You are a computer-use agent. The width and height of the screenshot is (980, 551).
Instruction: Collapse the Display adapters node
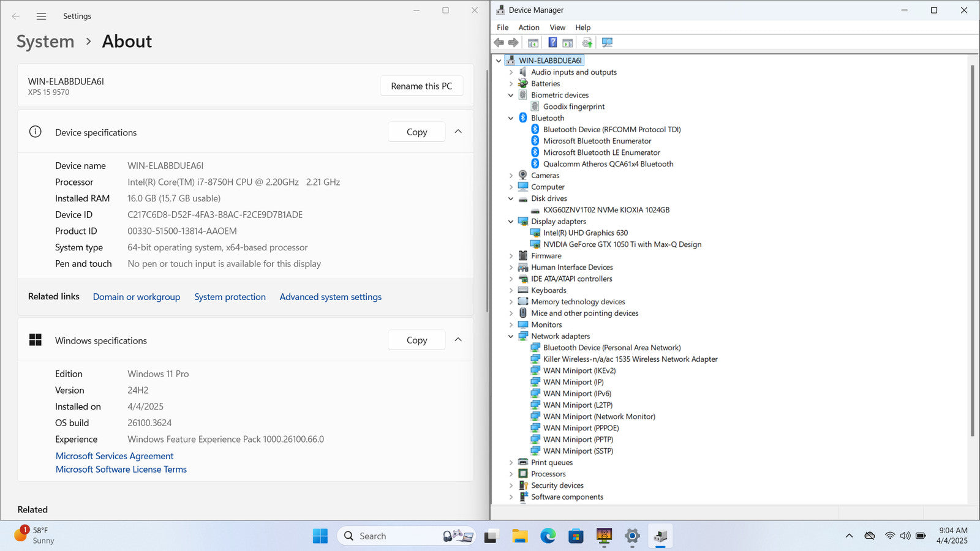pos(511,222)
